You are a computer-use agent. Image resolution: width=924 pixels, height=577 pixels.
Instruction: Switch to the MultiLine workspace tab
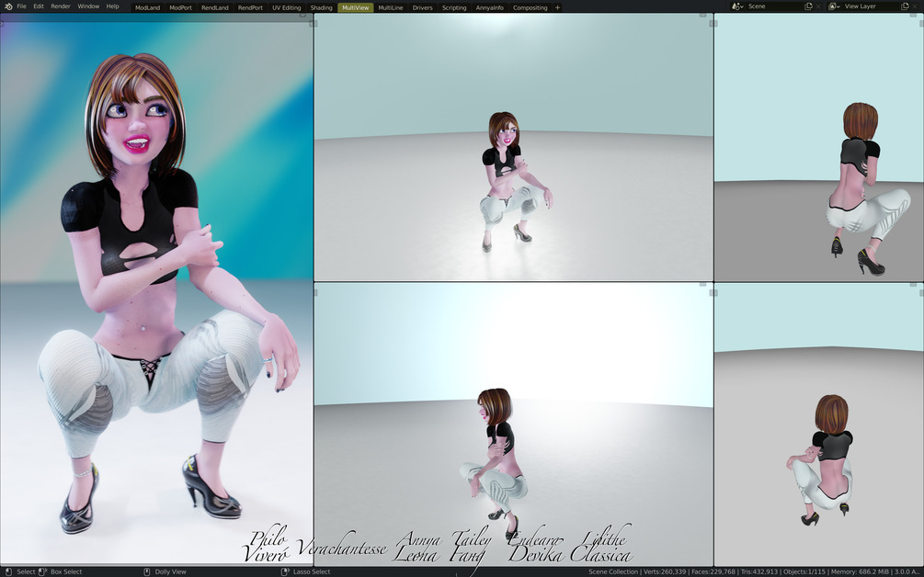click(390, 7)
